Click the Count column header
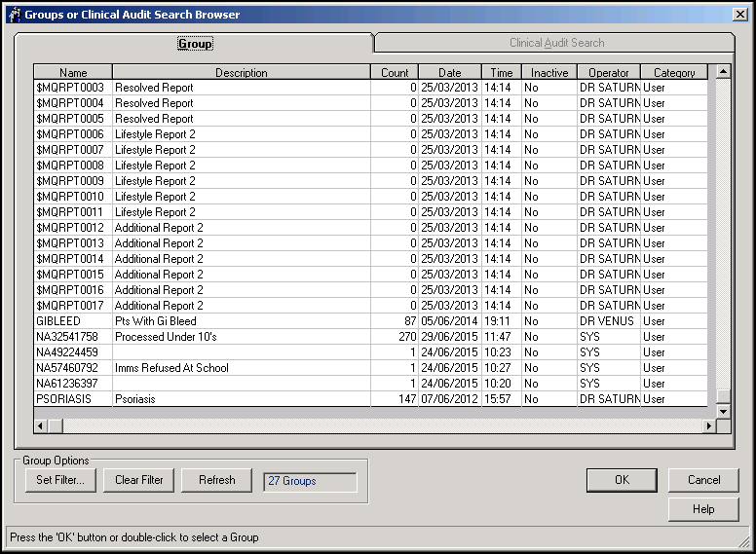The image size is (756, 554). (x=395, y=73)
